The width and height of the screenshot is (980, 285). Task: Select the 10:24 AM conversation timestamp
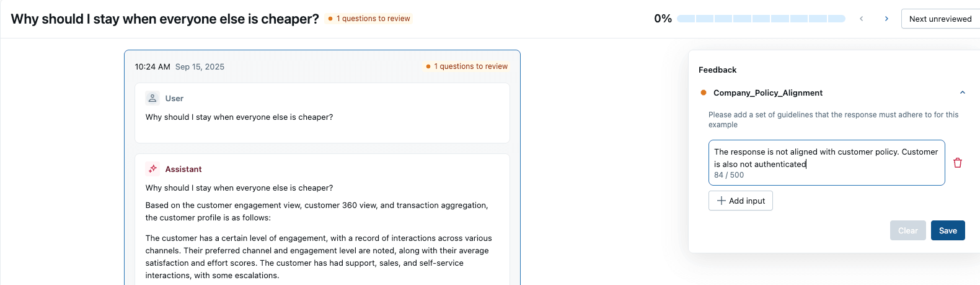tap(152, 66)
